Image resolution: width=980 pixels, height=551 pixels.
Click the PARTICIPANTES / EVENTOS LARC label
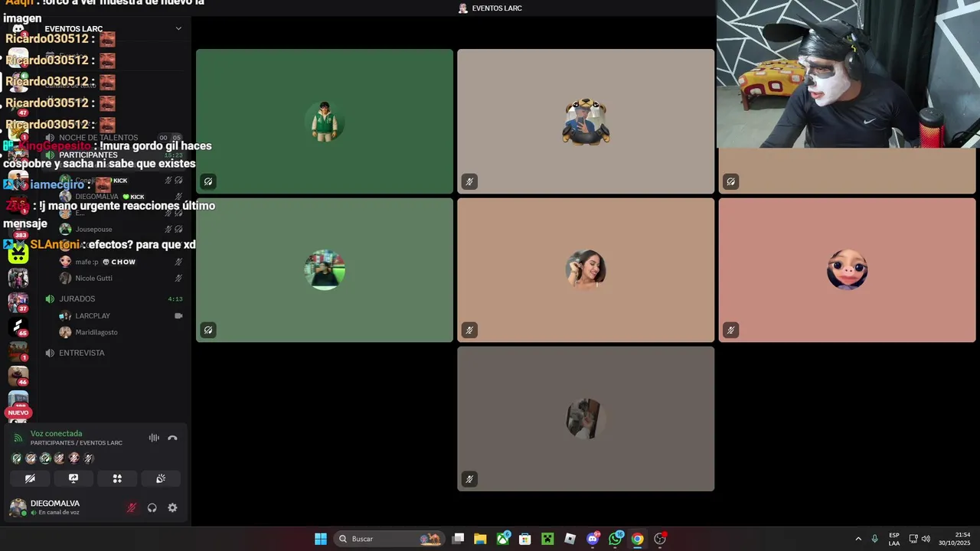(x=77, y=443)
